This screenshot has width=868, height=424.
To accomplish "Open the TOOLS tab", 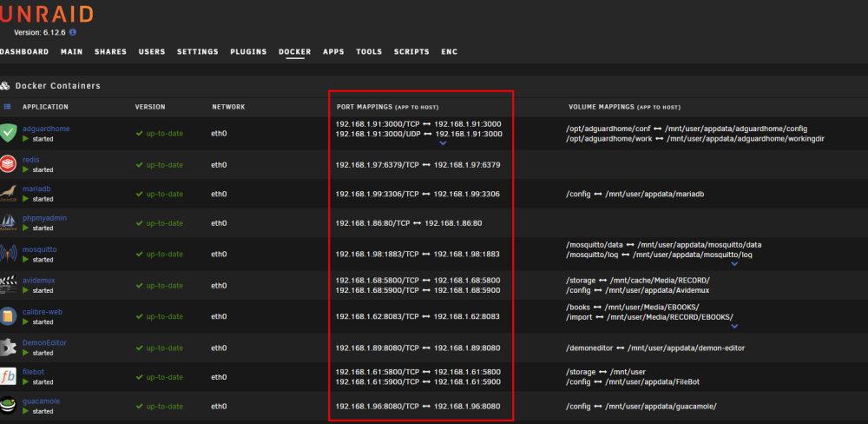I will coord(369,51).
